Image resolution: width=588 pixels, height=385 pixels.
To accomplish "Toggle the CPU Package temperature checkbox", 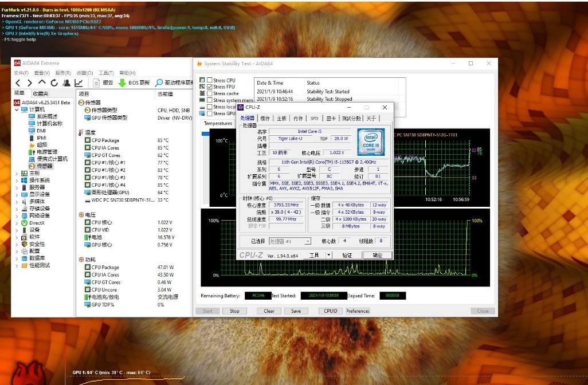I will pyautogui.click(x=87, y=140).
